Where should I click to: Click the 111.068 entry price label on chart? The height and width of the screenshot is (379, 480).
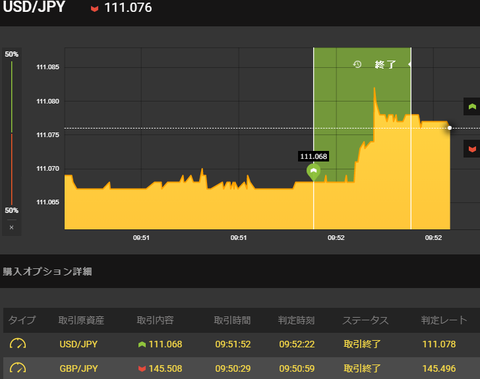point(313,156)
